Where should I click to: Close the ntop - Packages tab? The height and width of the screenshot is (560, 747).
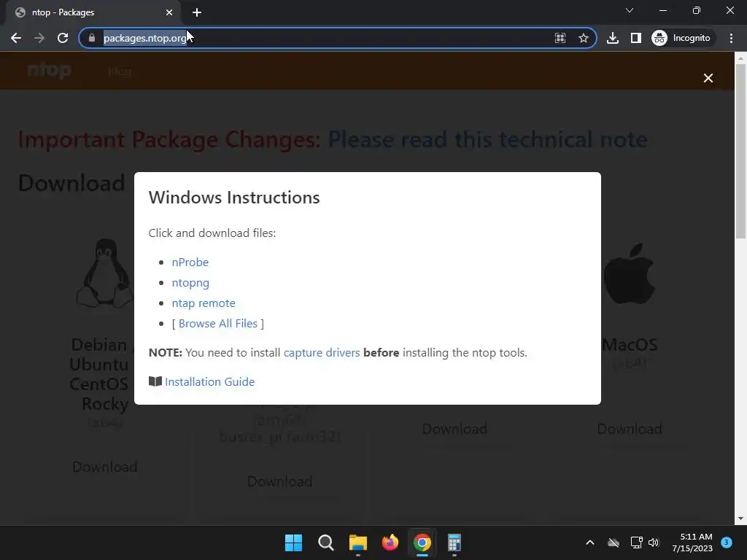click(169, 12)
